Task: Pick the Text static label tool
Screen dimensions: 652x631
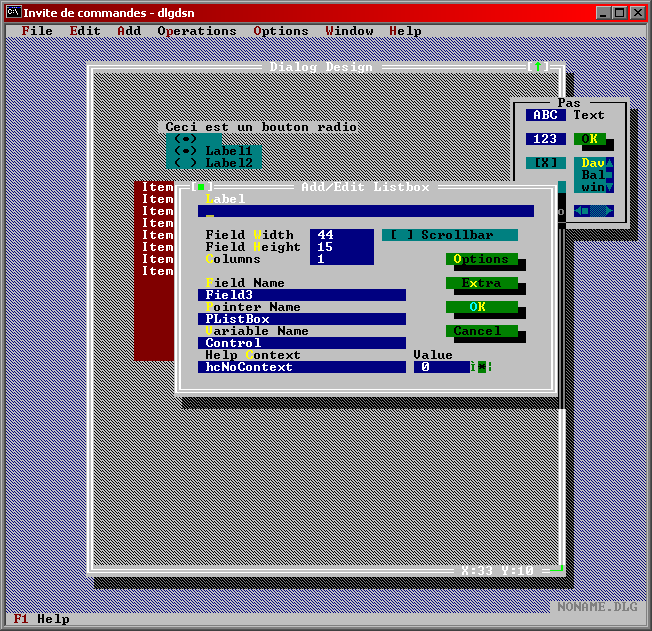Action: [588, 115]
